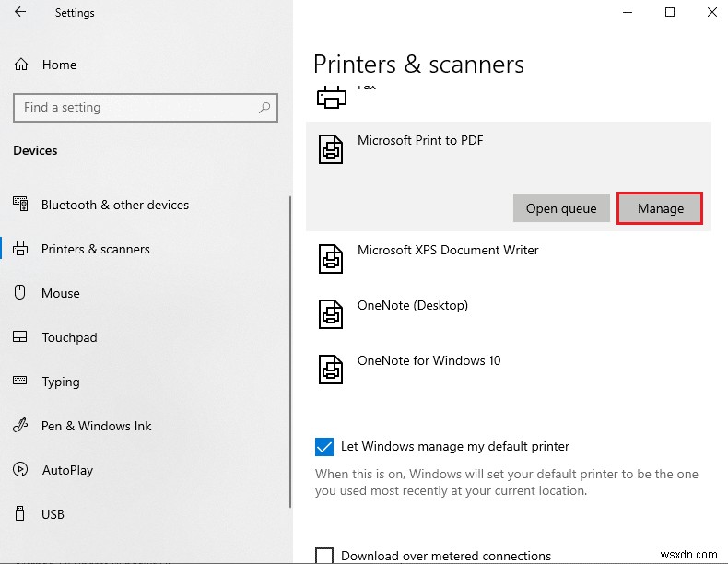The image size is (728, 564).
Task: Minimize the Settings window
Action: (628, 13)
